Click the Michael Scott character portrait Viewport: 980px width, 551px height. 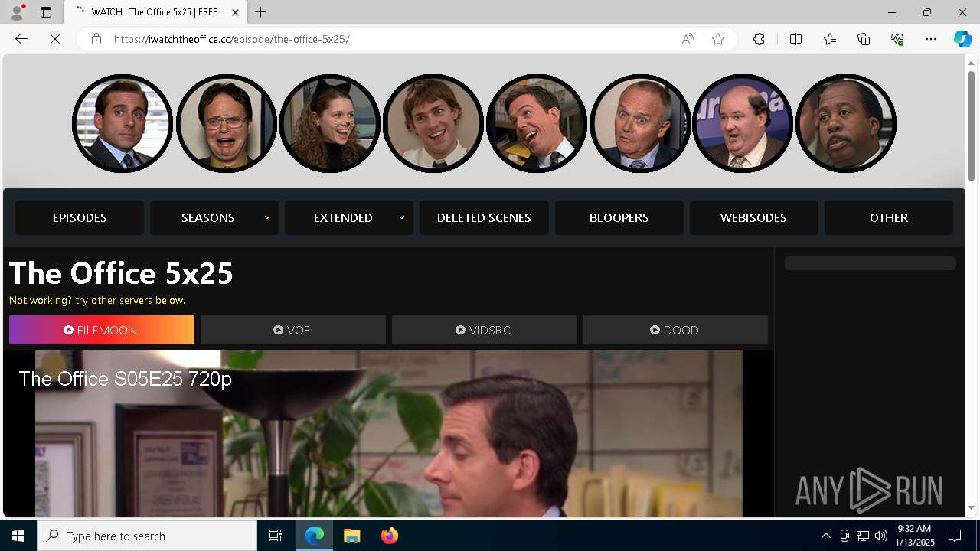(x=122, y=123)
